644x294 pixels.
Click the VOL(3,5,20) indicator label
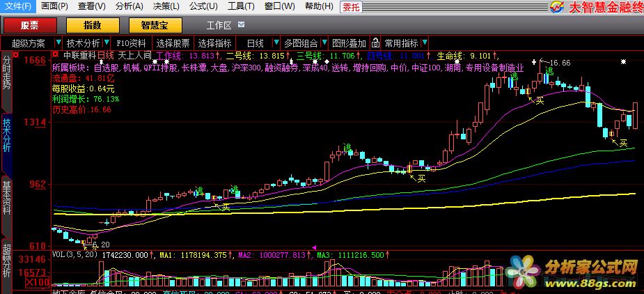[75, 255]
